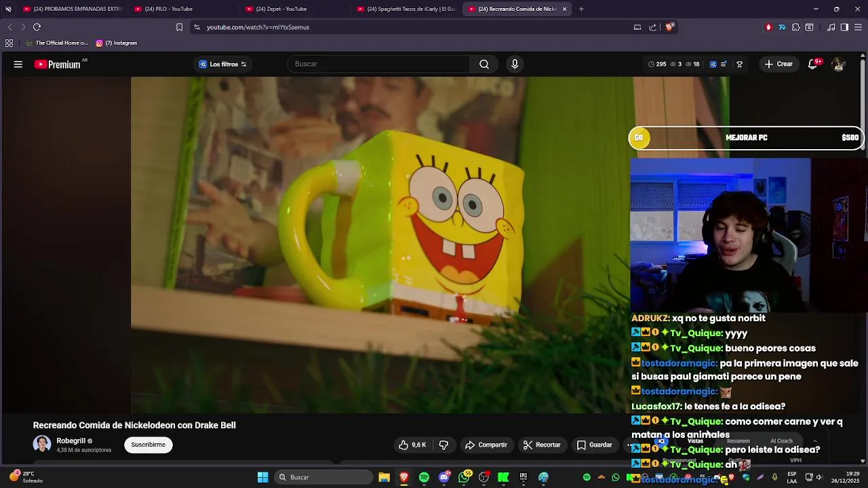The height and width of the screenshot is (488, 868).
Task: Open the Brave main menu
Action: 858,27
